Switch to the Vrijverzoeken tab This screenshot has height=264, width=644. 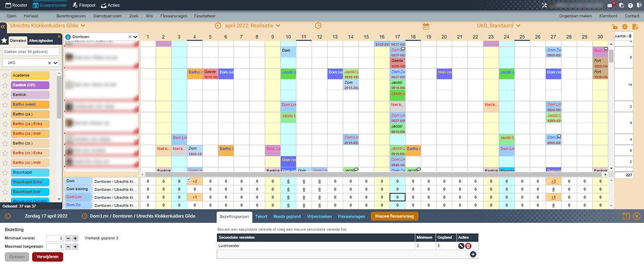tap(319, 216)
